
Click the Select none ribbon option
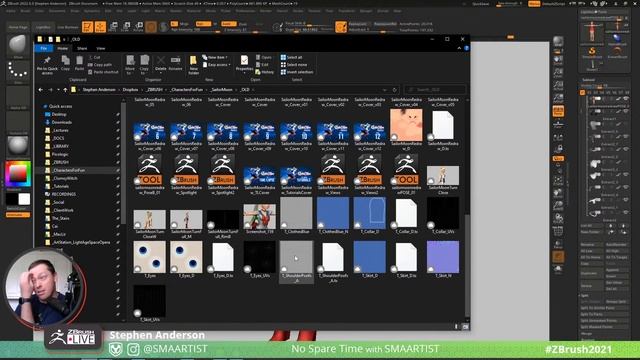(x=293, y=65)
